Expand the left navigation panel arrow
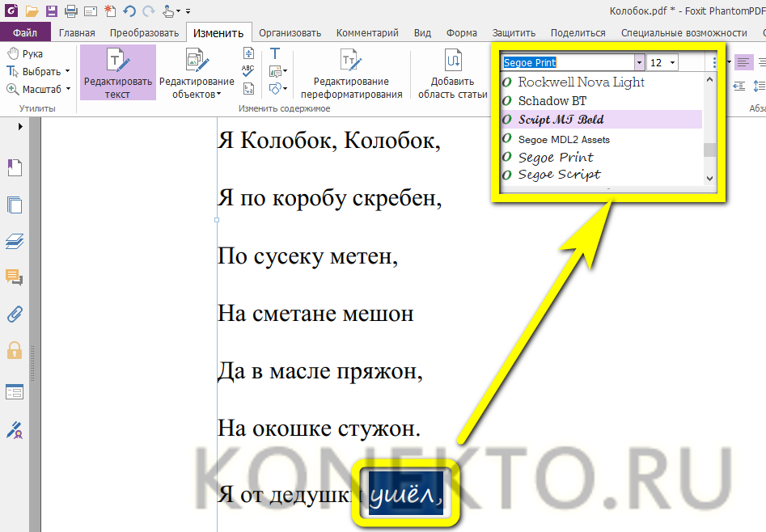The height and width of the screenshot is (532, 766). [21, 126]
